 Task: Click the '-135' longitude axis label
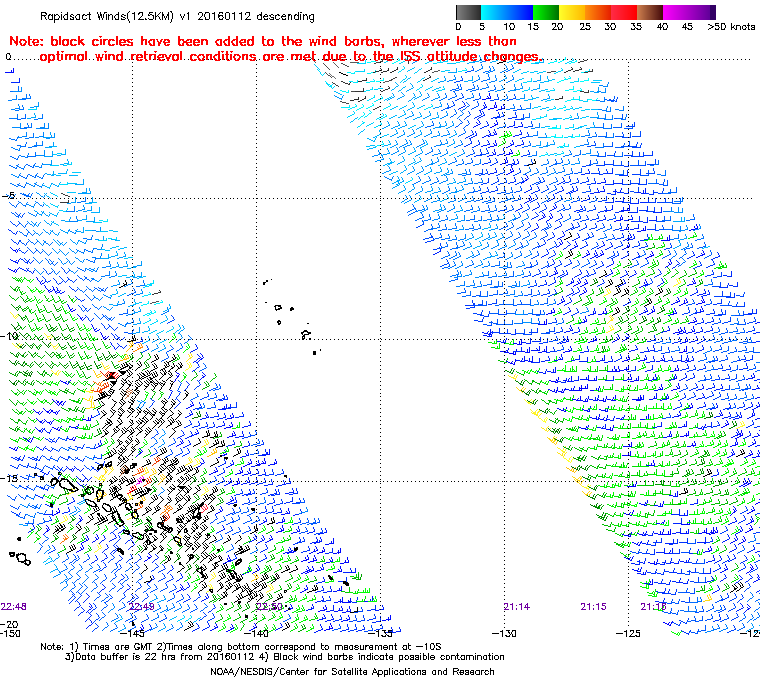click(x=380, y=634)
